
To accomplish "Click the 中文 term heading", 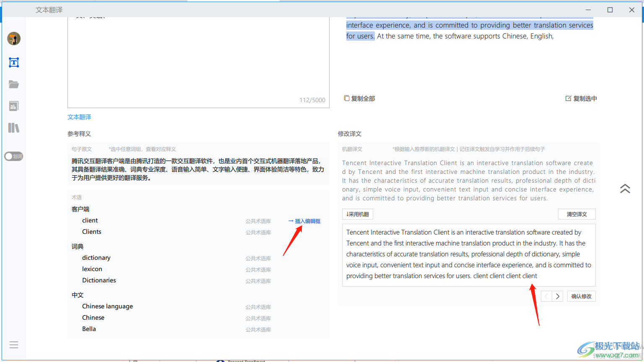I will 78,295.
